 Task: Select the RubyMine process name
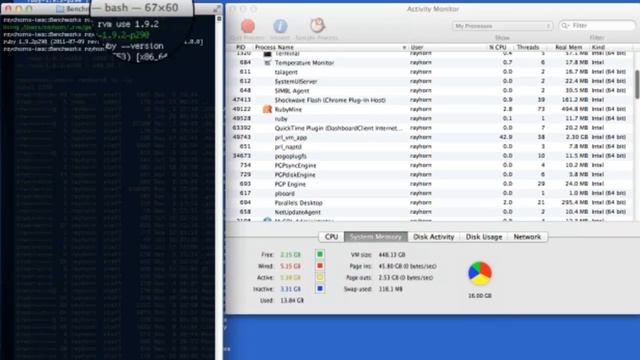(288, 109)
